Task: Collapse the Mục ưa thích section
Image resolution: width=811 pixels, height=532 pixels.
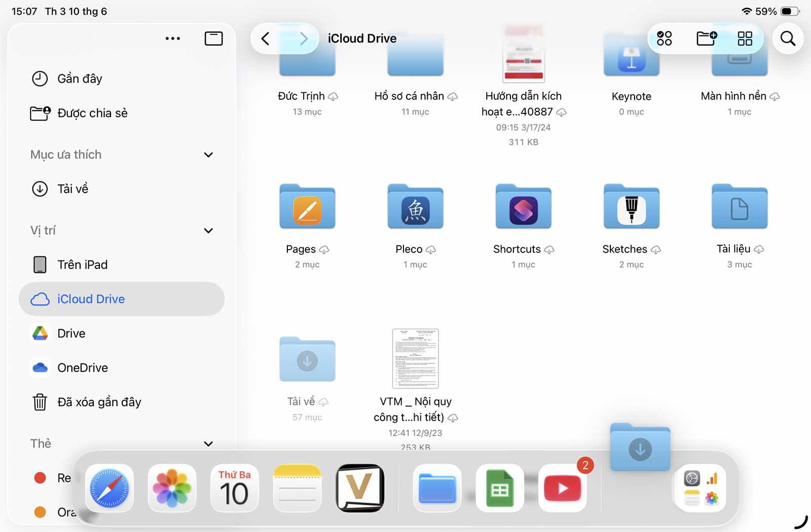Action: (208, 155)
